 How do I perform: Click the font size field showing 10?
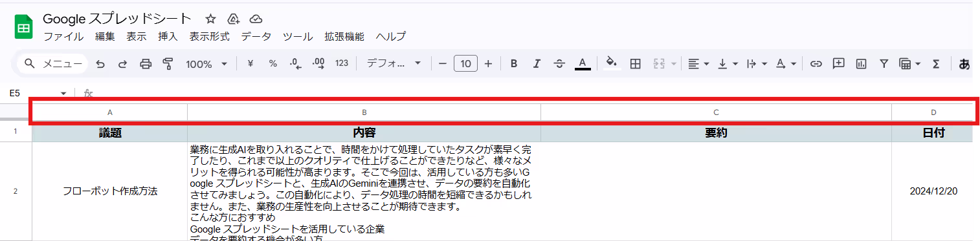[x=465, y=63]
